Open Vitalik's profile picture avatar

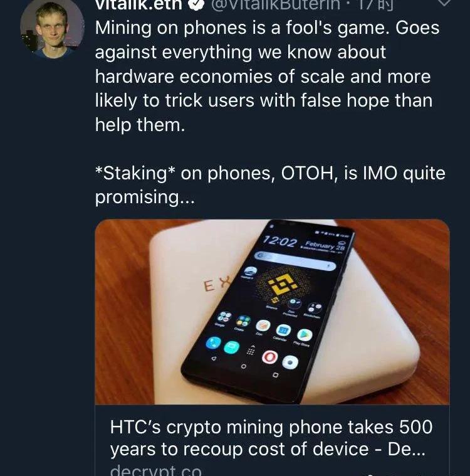click(x=52, y=29)
